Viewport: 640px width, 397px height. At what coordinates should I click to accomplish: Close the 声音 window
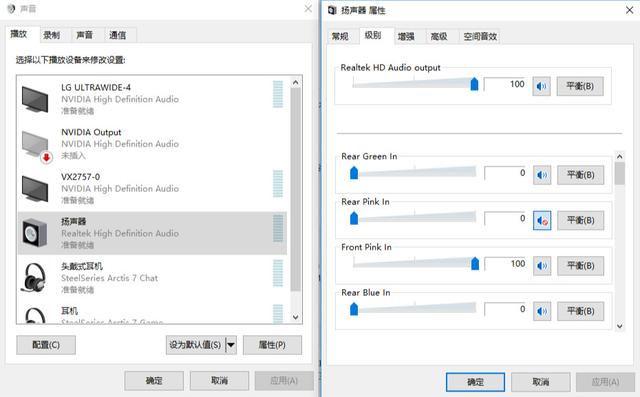[308, 9]
